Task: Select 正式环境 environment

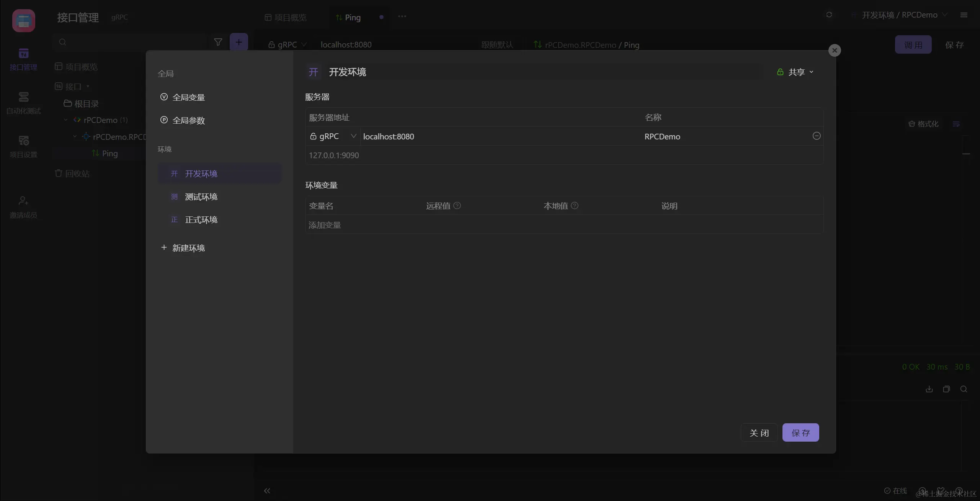Action: 201,220
